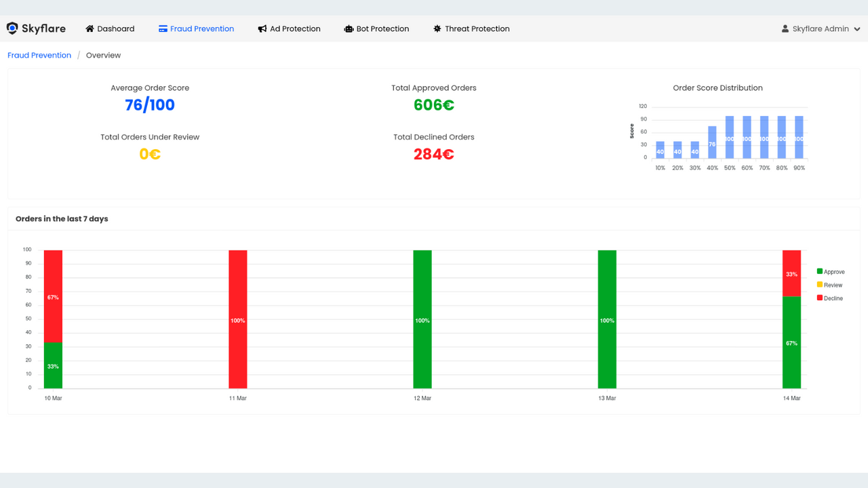Click the Order Score Distribution title
This screenshot has height=488, width=868.
[717, 88]
